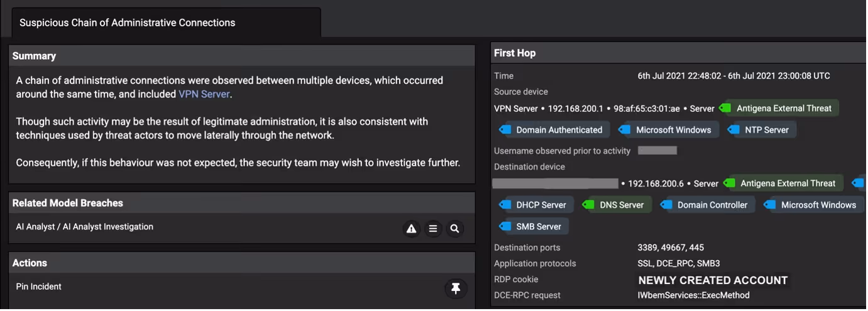This screenshot has width=868, height=311.
Task: Click the redacted username box
Action: click(657, 151)
